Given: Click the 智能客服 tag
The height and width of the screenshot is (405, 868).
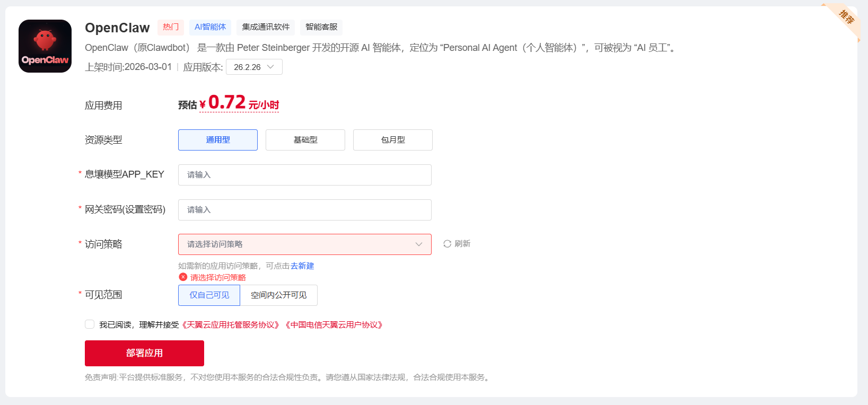Looking at the screenshot, I should (321, 27).
